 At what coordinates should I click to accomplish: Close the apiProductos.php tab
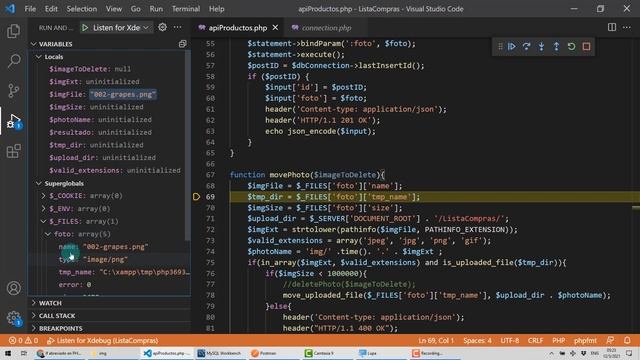point(276,28)
